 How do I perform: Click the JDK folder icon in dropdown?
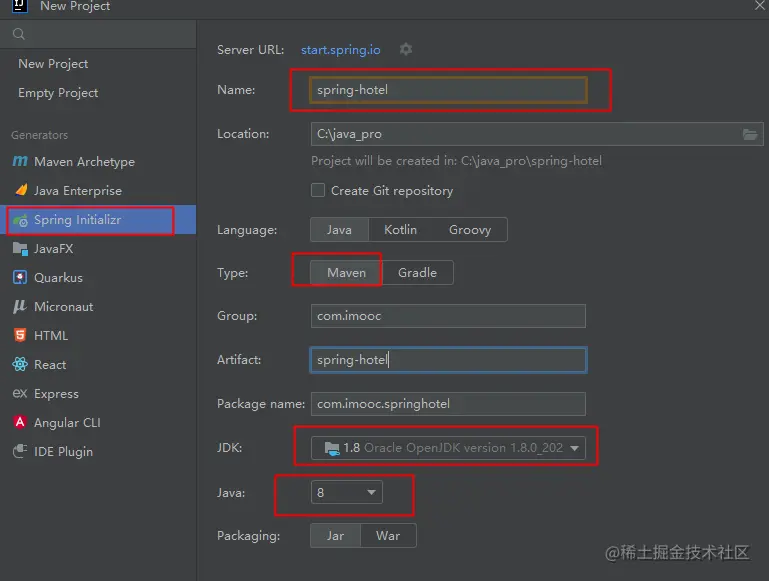[332, 448]
